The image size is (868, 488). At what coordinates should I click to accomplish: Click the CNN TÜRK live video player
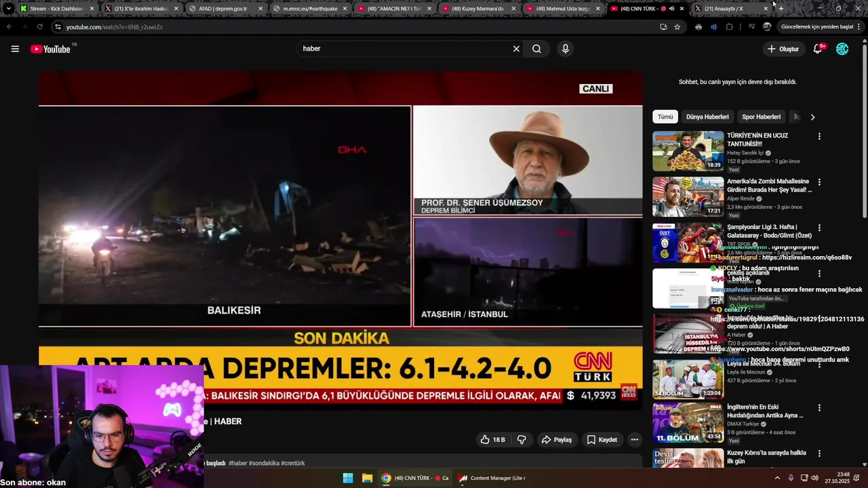340,240
